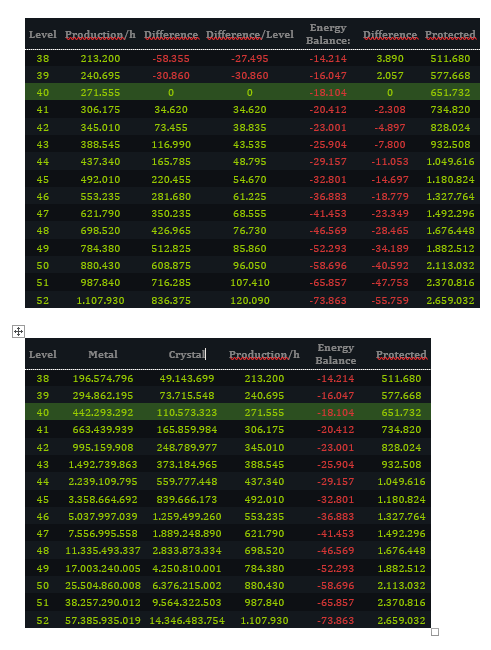The height and width of the screenshot is (650, 491).
Task: Select the Difference/Level column header
Action: point(250,34)
